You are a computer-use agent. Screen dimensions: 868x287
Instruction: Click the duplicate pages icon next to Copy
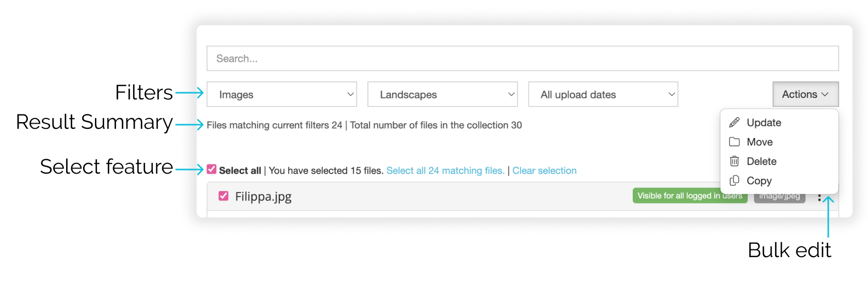734,181
